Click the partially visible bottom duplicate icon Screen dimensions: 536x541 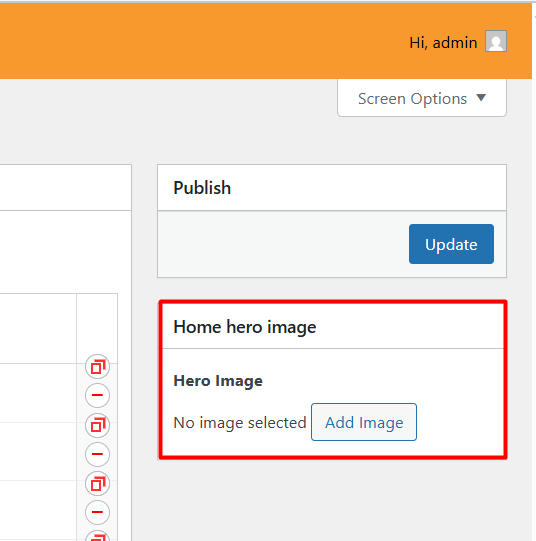tap(98, 535)
